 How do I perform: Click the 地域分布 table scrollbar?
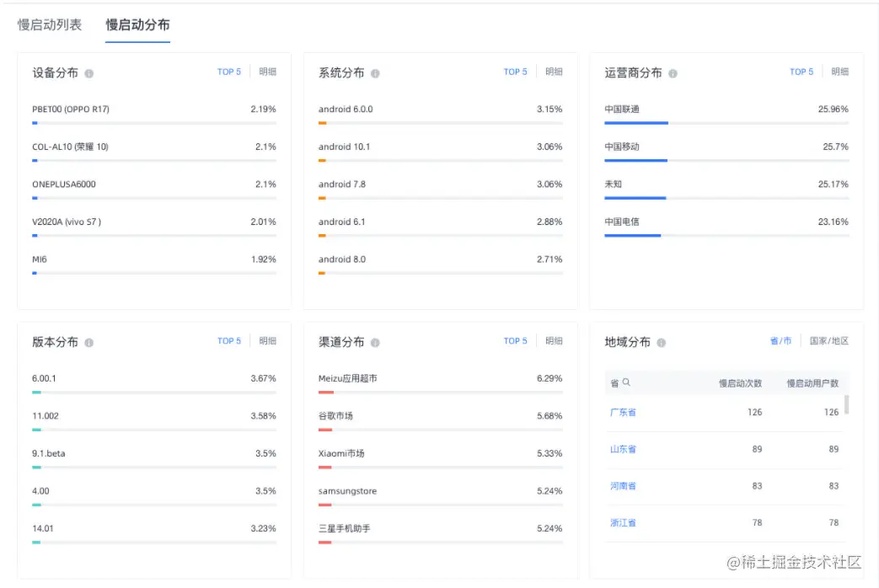pyautogui.click(x=846, y=404)
